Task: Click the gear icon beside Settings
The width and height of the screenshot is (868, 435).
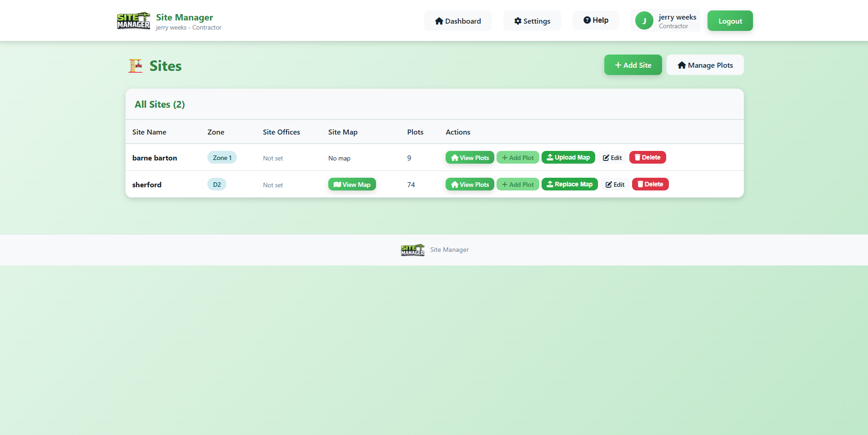Action: pos(517,20)
